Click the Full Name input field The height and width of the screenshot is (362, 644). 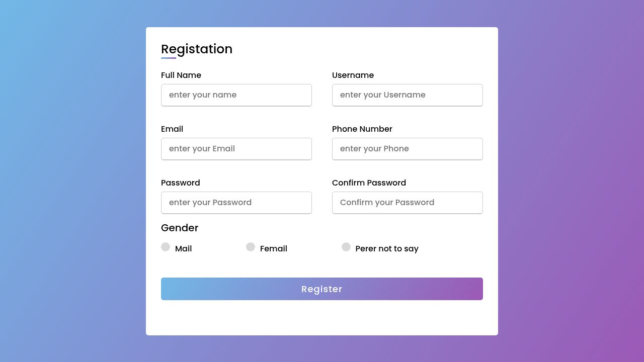[236, 95]
